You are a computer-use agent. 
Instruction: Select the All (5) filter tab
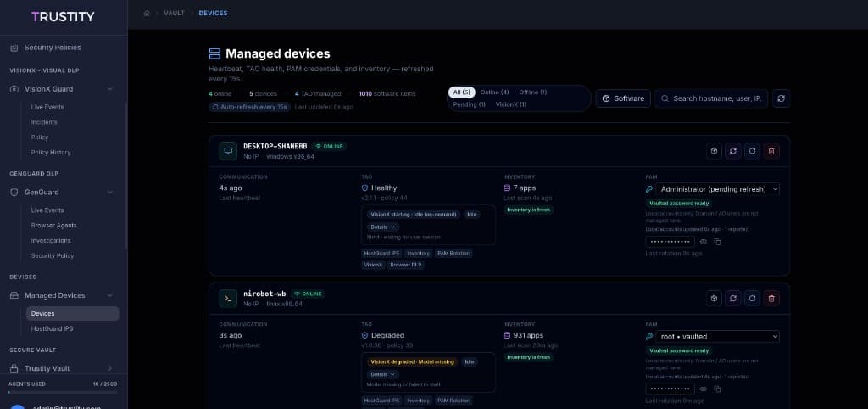point(462,92)
